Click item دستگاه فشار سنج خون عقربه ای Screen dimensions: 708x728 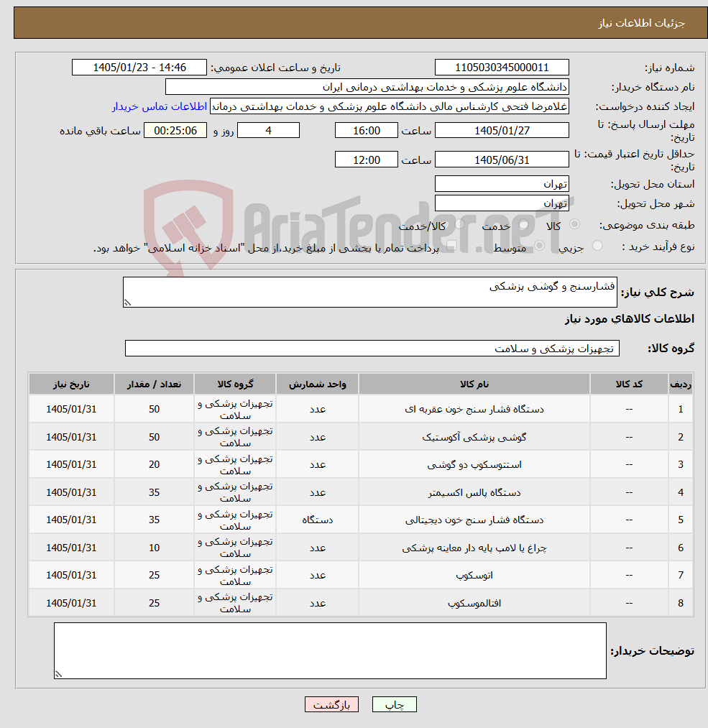pyautogui.click(x=474, y=409)
